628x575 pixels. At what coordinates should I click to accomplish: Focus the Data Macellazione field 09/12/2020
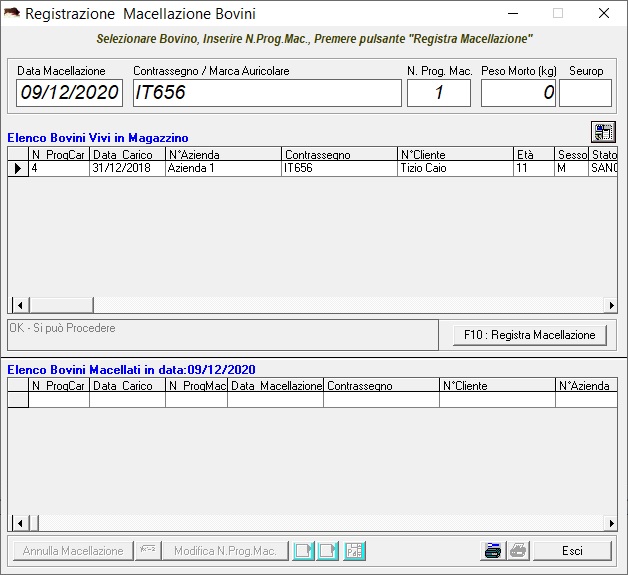(69, 93)
